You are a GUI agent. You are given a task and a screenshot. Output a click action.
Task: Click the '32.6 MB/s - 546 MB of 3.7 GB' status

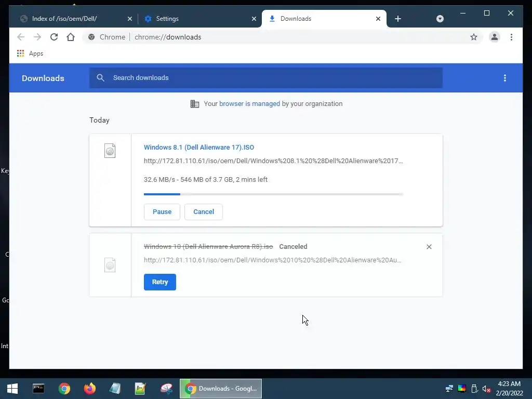coord(205,179)
